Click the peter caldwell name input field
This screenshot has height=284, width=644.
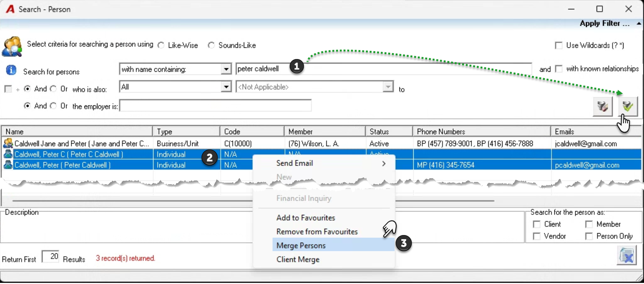pos(384,69)
